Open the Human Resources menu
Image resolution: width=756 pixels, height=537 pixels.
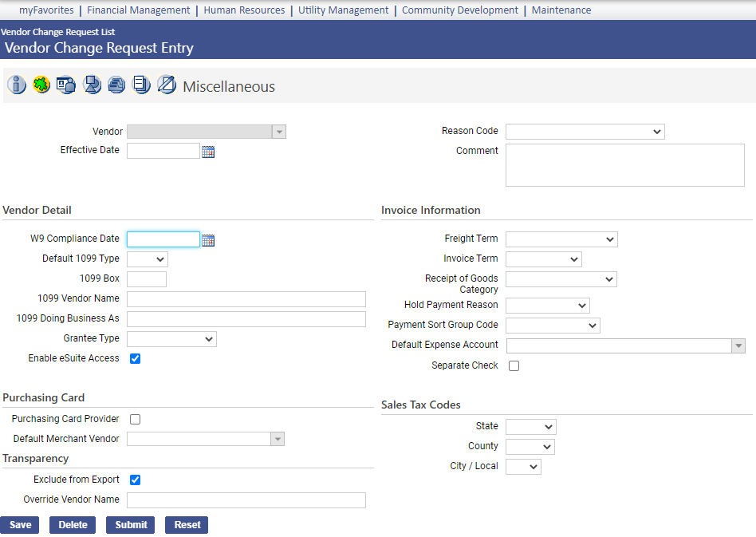(x=244, y=10)
